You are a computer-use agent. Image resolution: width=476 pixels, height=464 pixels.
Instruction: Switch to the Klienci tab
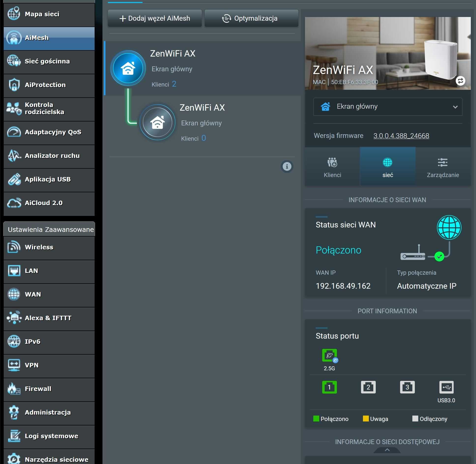(x=332, y=166)
